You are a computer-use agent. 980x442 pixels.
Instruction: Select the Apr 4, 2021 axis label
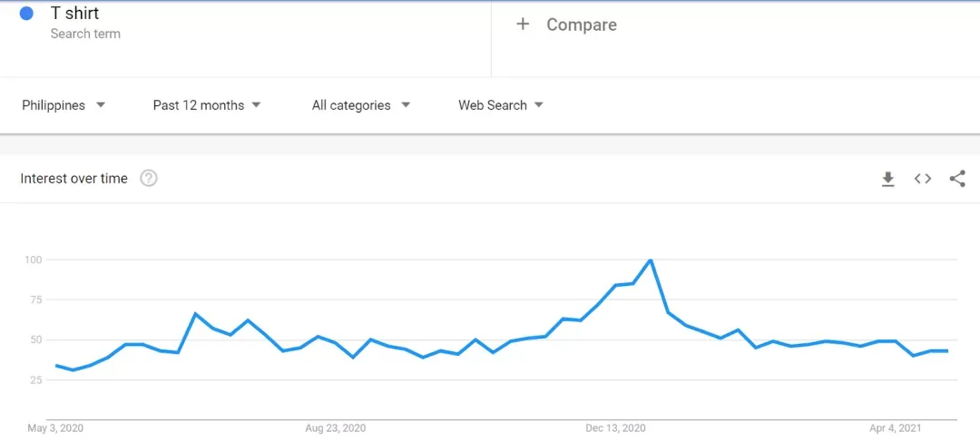click(x=895, y=428)
